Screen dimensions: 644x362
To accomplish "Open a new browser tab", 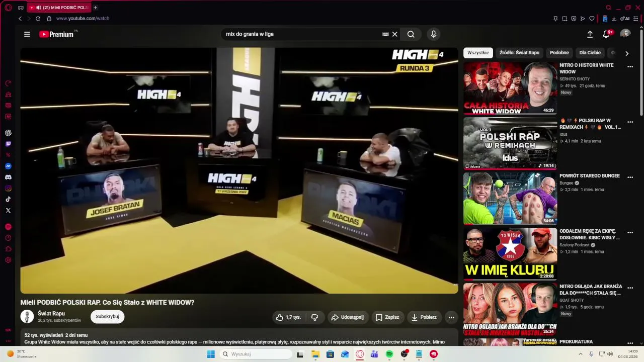I will pos(95,8).
